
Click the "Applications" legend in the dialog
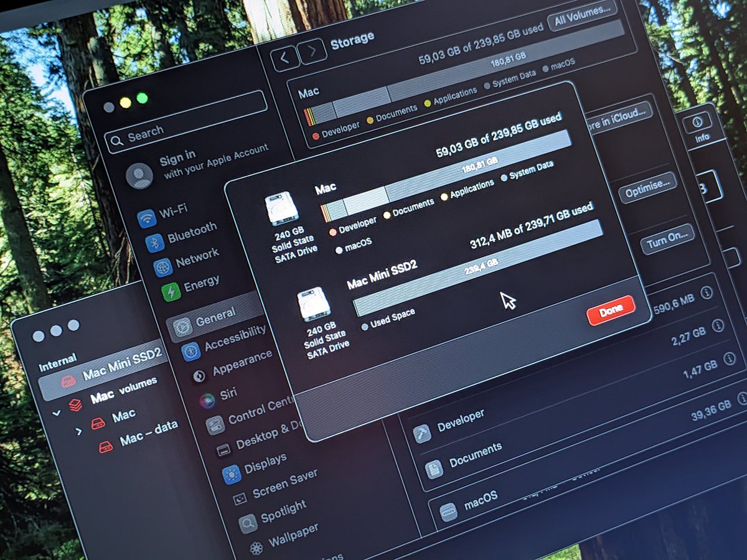[x=472, y=190]
